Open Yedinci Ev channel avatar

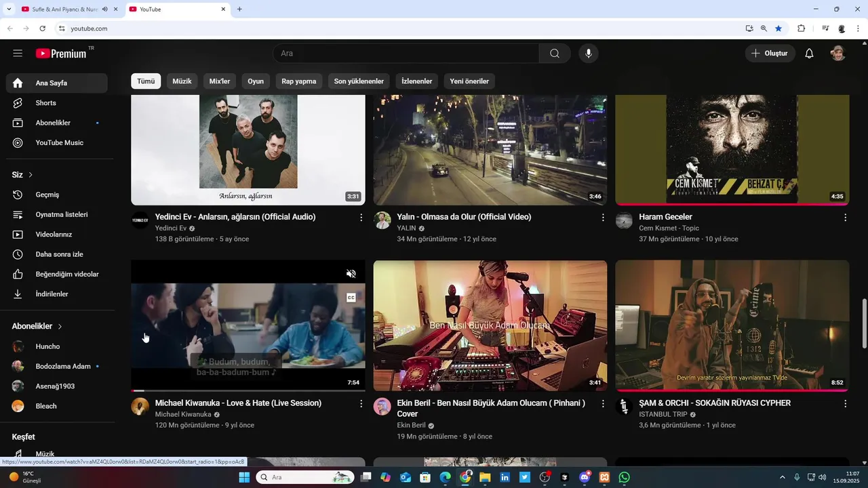(x=140, y=220)
